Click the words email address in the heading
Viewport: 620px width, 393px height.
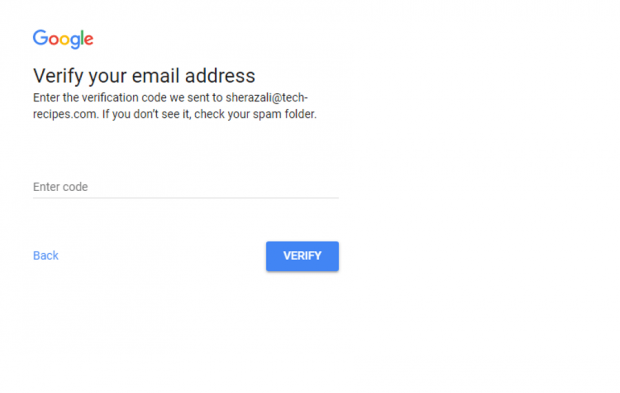tap(194, 76)
